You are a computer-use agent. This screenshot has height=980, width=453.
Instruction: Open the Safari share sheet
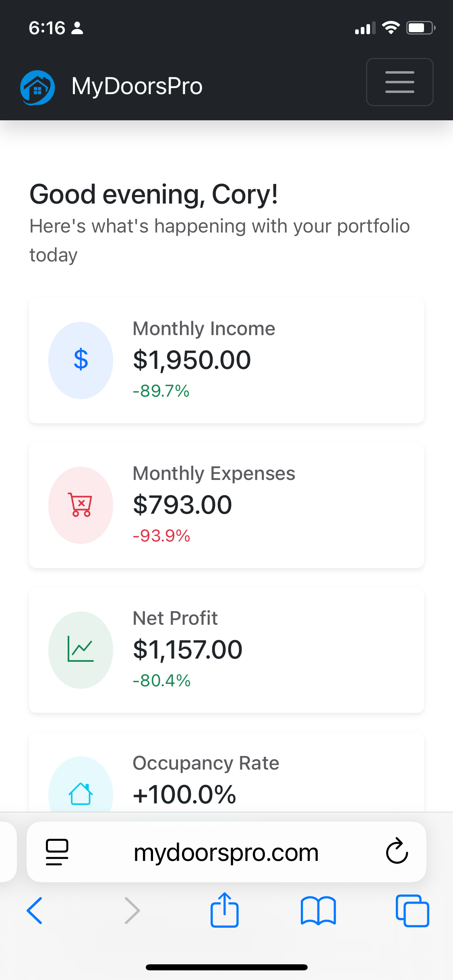[224, 910]
